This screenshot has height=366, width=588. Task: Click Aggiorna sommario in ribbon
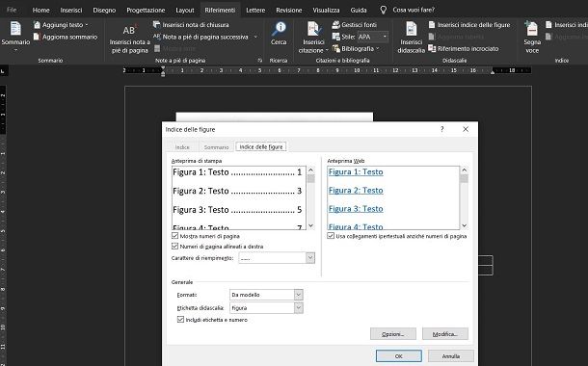(x=66, y=37)
